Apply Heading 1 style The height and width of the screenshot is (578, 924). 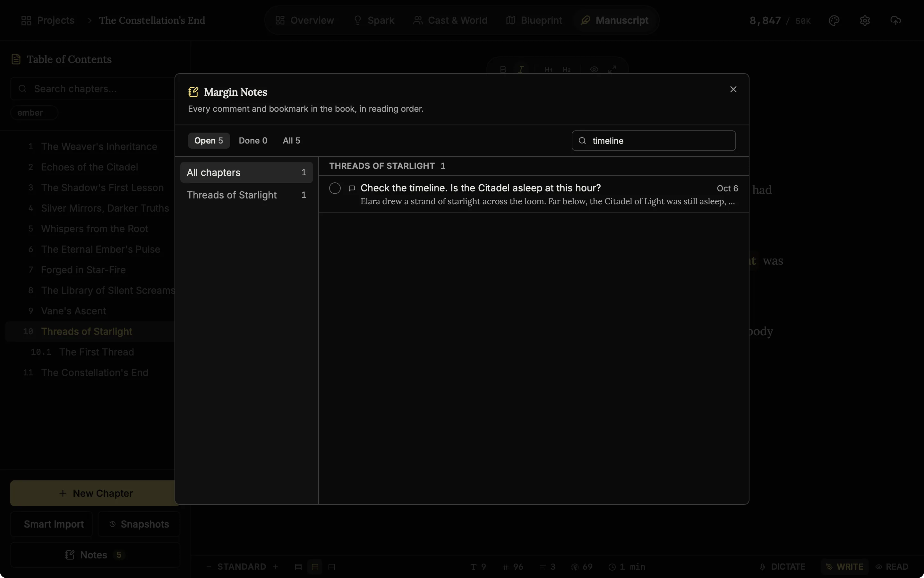548,69
